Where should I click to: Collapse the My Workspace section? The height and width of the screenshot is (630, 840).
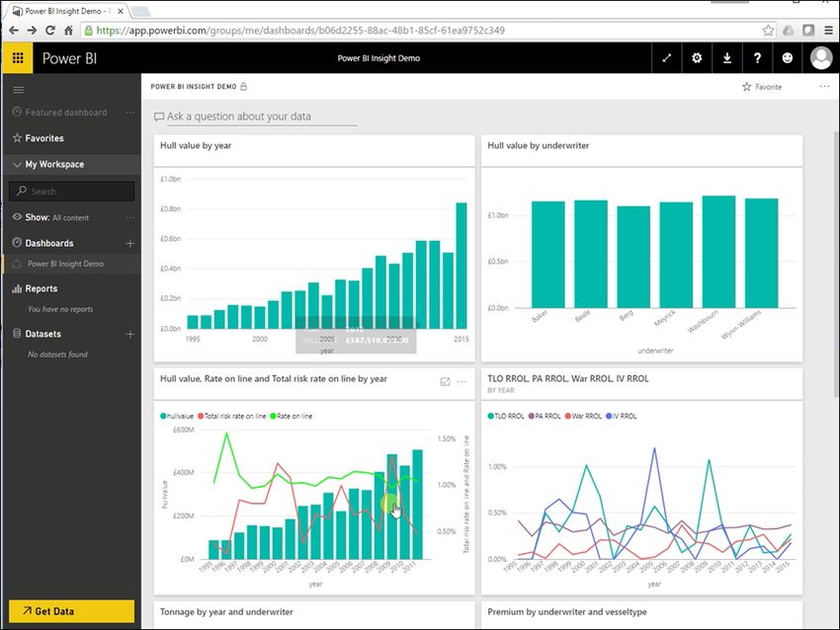pyautogui.click(x=17, y=164)
